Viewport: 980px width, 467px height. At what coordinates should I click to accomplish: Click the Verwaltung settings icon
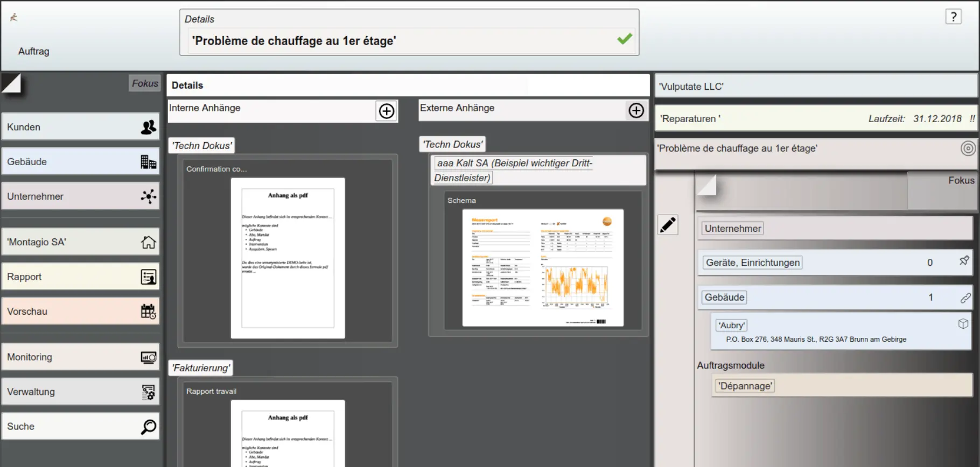pos(148,392)
